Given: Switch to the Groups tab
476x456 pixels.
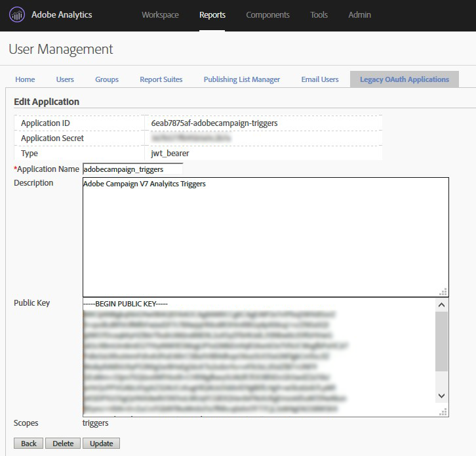Looking at the screenshot, I should (107, 79).
